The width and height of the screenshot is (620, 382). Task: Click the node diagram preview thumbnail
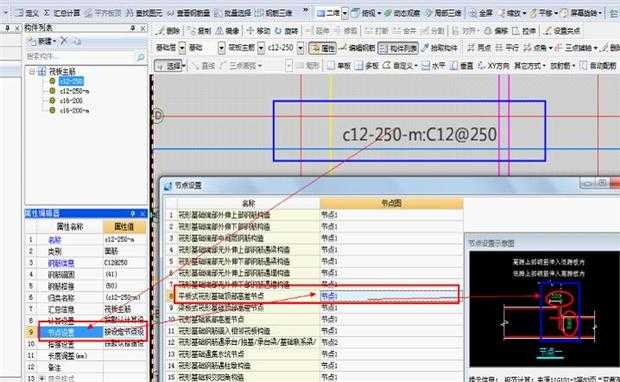[544, 309]
